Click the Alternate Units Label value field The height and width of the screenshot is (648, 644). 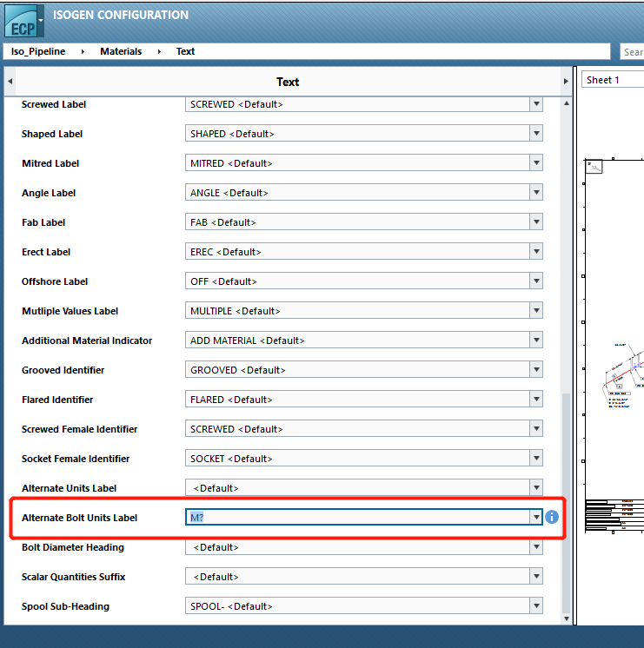(x=358, y=488)
